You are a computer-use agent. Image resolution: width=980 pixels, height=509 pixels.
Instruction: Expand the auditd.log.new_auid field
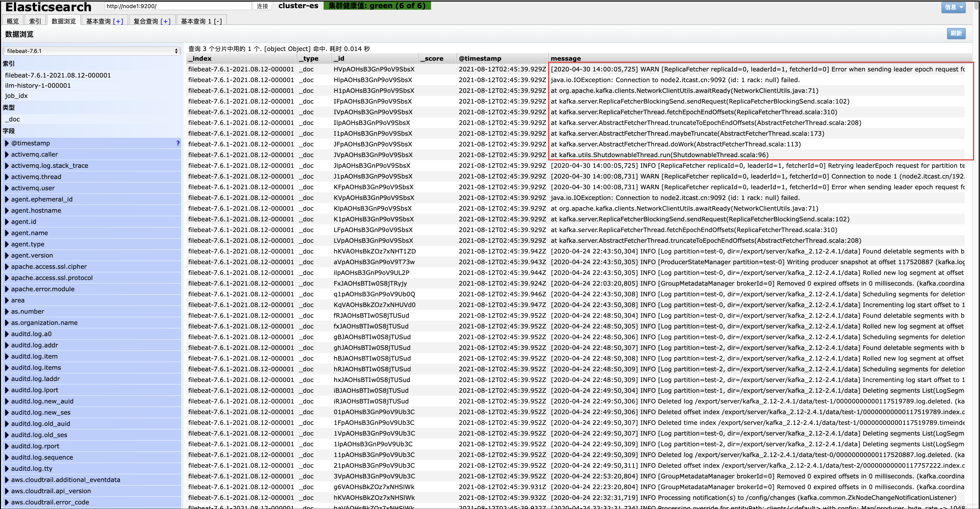(92, 401)
